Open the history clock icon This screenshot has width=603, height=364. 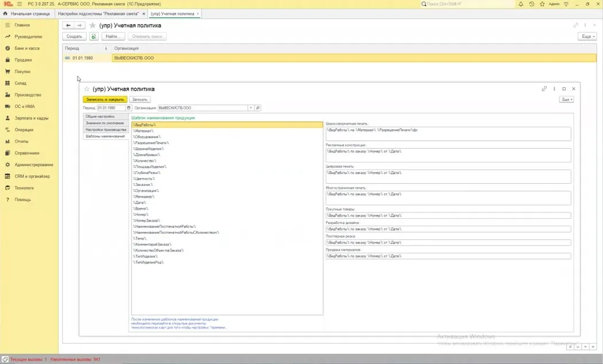click(531, 4)
